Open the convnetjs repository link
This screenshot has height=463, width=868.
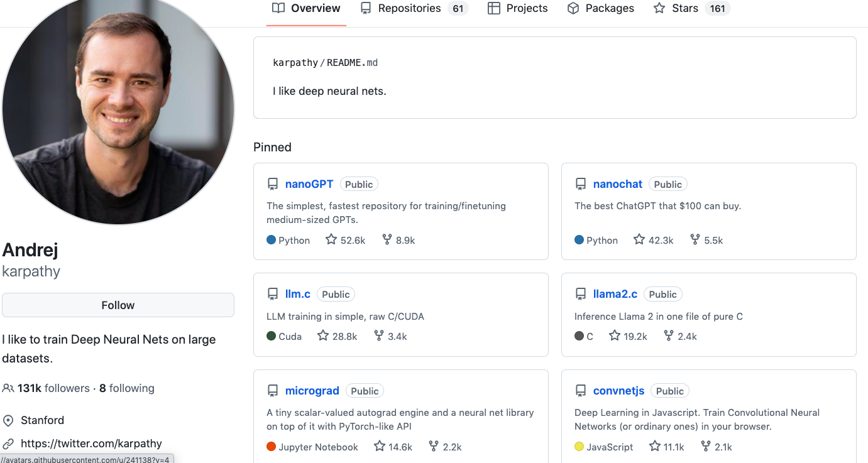619,391
